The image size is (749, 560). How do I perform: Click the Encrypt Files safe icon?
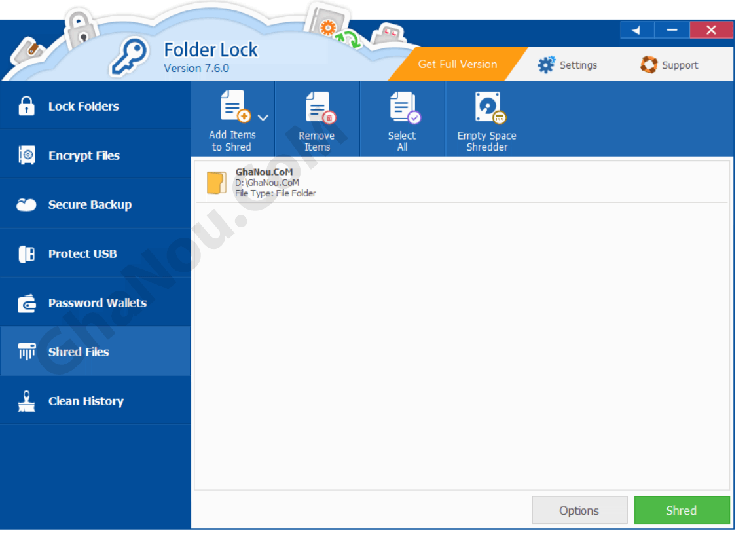27,155
